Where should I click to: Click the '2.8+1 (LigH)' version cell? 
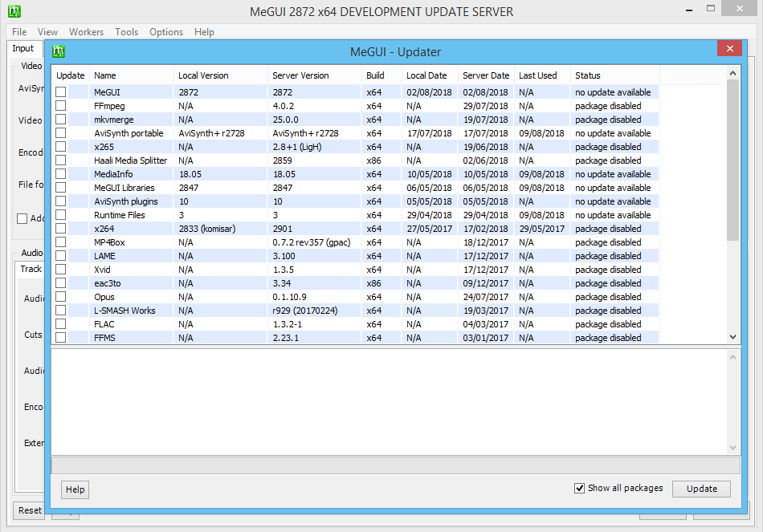(x=297, y=147)
